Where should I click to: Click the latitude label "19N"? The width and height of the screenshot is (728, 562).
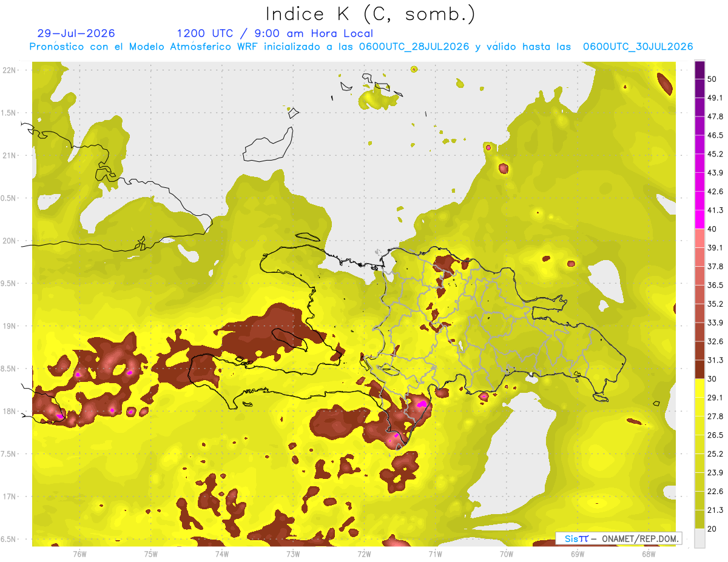(10, 326)
